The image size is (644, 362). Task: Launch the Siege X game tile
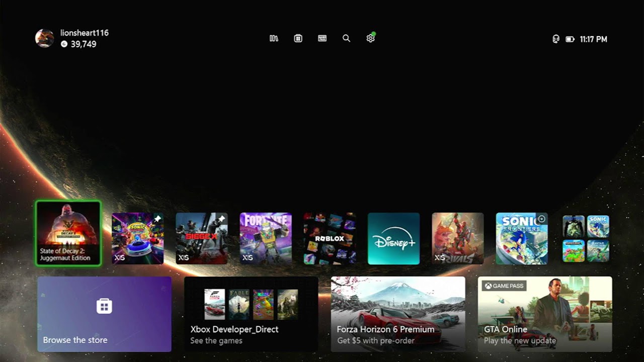202,238
